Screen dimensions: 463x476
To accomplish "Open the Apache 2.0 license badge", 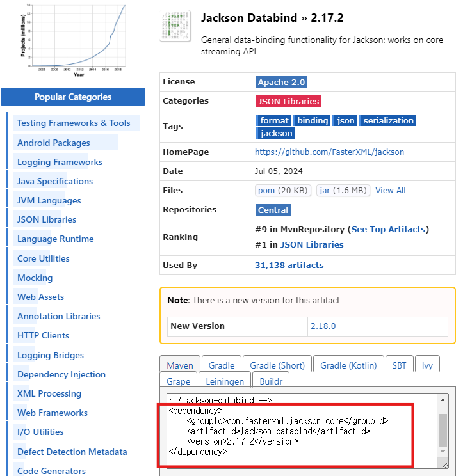I will click(x=281, y=82).
